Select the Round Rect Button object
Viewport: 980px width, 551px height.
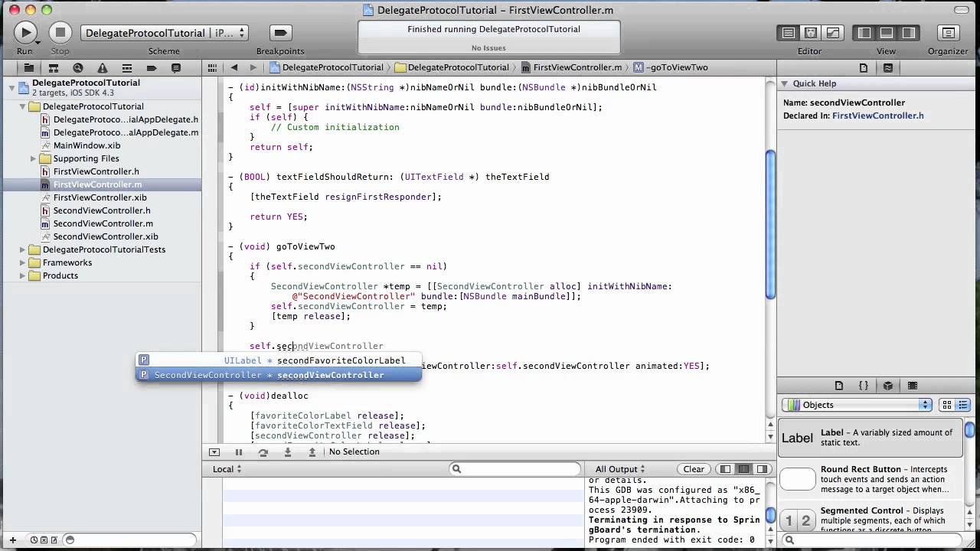(870, 480)
